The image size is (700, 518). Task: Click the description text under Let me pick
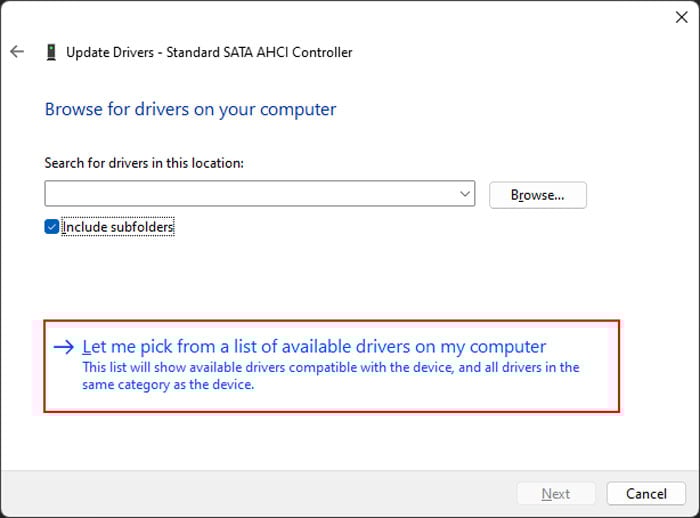click(x=330, y=376)
